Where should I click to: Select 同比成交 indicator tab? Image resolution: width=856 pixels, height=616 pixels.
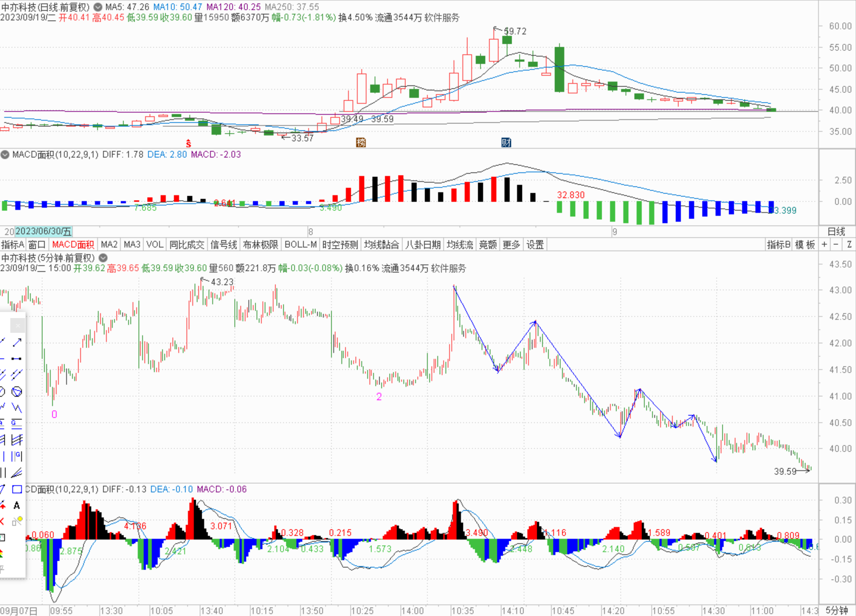[187, 244]
